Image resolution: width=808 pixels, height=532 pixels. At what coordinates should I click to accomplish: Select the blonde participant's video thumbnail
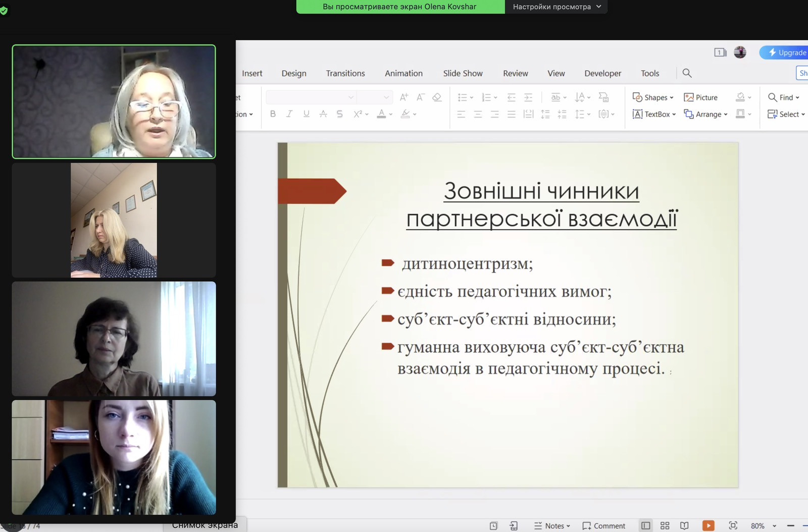(x=114, y=220)
